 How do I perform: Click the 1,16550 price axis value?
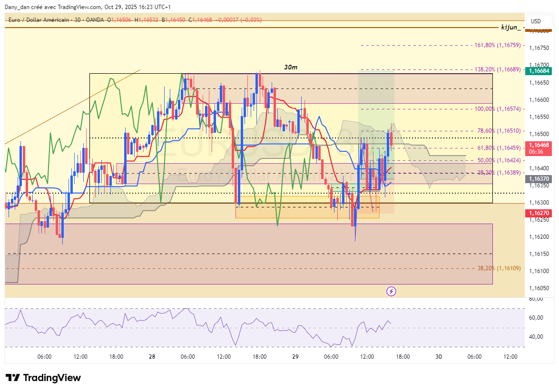click(x=539, y=117)
